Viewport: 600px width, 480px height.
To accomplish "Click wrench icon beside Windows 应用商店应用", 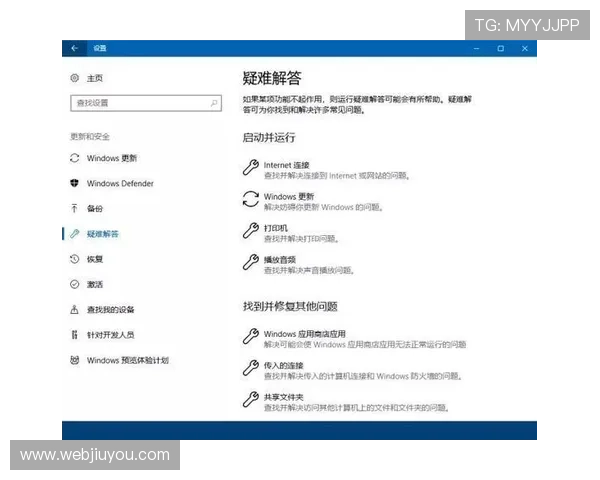I will point(251,336).
